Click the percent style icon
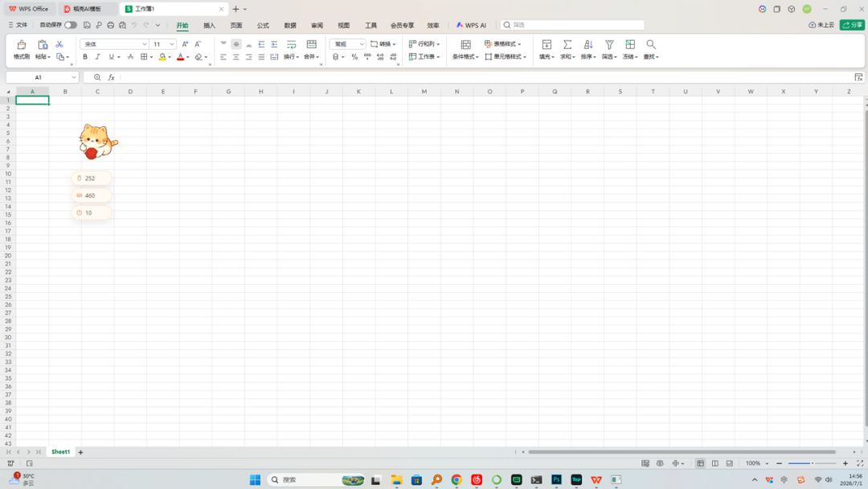This screenshot has width=868, height=489. pos(354,56)
